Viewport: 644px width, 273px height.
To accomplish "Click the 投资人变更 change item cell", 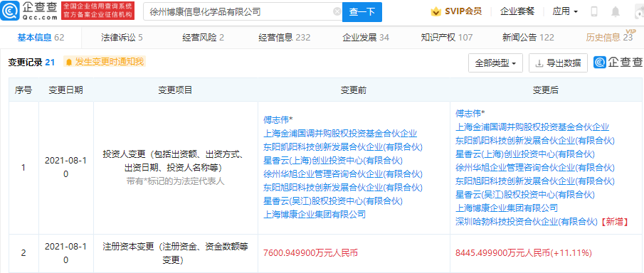I will coord(175,168).
